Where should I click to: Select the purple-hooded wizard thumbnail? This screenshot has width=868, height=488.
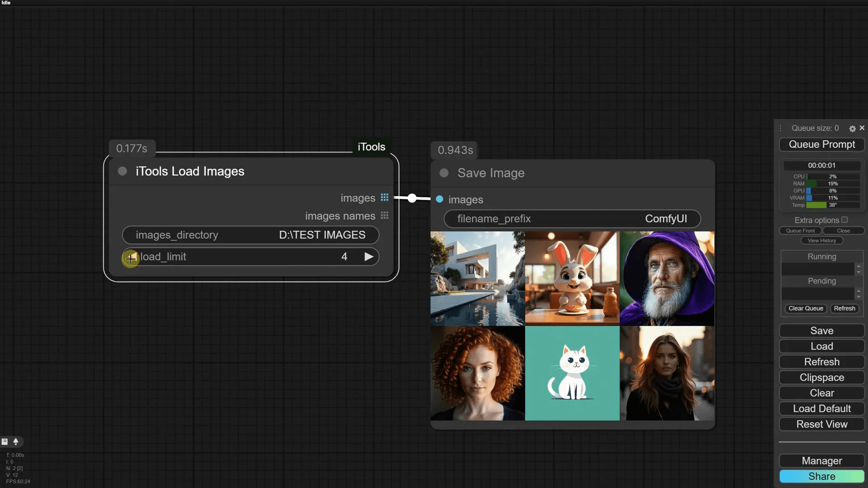coord(667,279)
